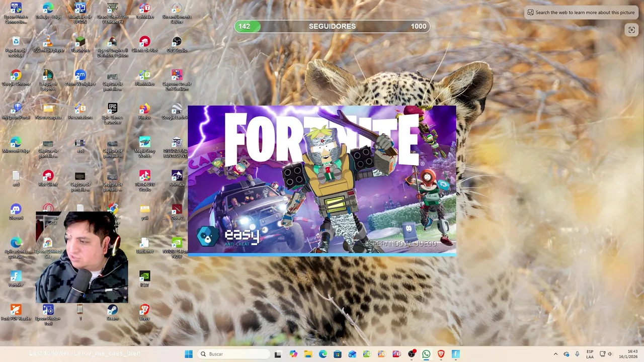
Task: Open Cliente de Riot shortcut
Action: click(x=145, y=45)
